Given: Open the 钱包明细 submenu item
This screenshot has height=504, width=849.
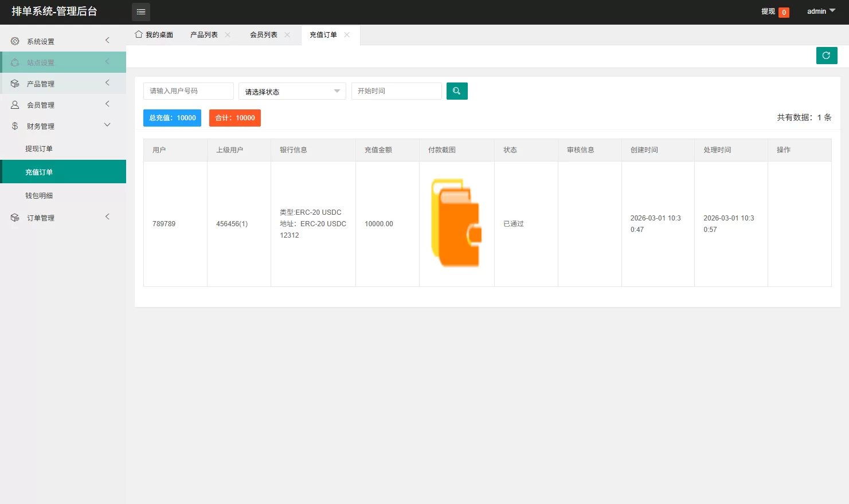Looking at the screenshot, I should coord(39,196).
